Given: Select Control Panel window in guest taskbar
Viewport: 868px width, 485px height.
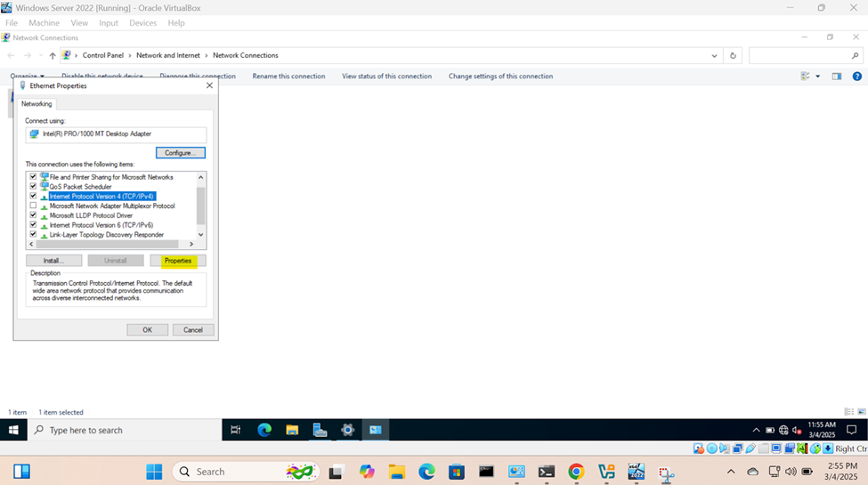Looking at the screenshot, I should click(x=376, y=430).
